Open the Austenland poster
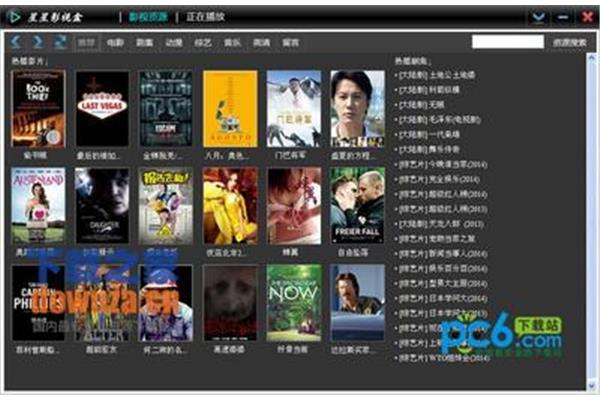 (38, 206)
